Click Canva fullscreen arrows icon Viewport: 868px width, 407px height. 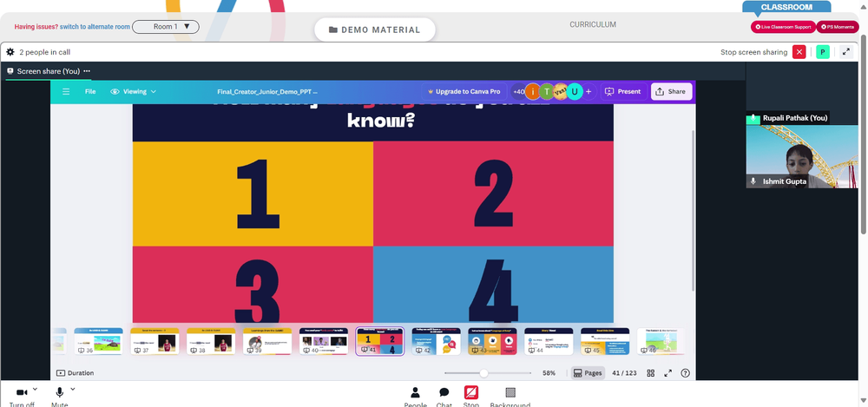click(x=668, y=373)
